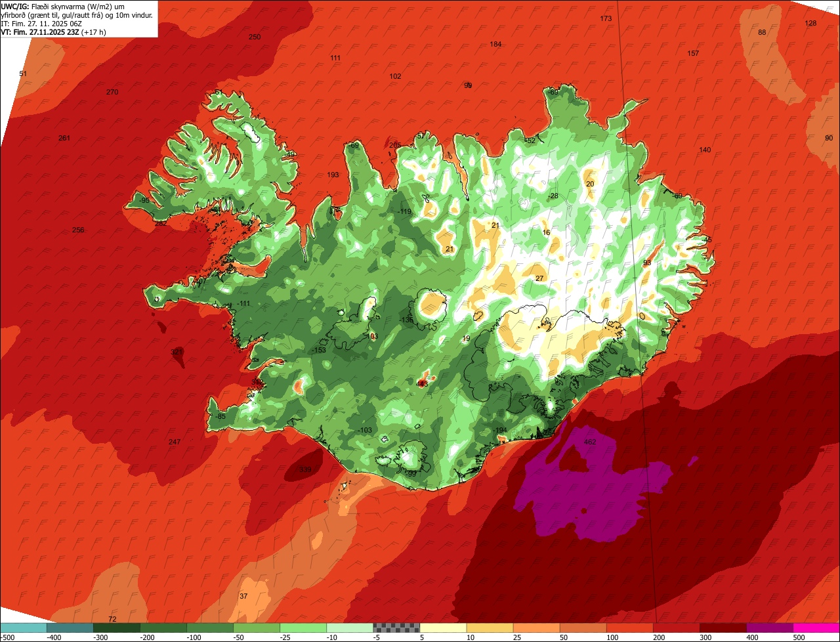
Task: Select the 261 value in the northwest sea
Action: click(x=64, y=139)
